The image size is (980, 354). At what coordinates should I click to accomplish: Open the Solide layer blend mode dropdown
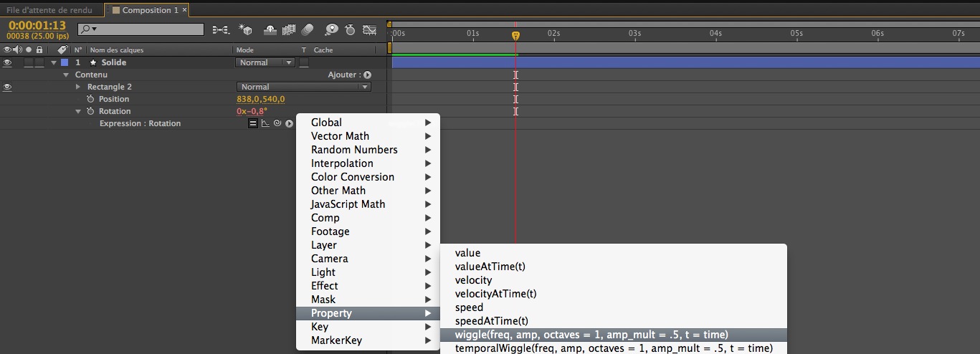(265, 62)
